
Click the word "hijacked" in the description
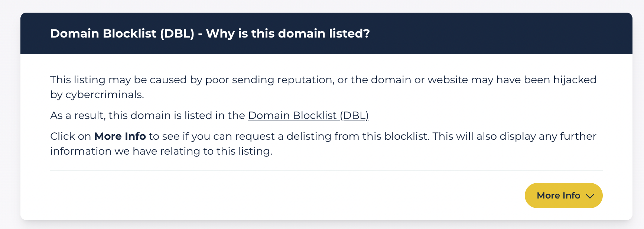tap(575, 80)
